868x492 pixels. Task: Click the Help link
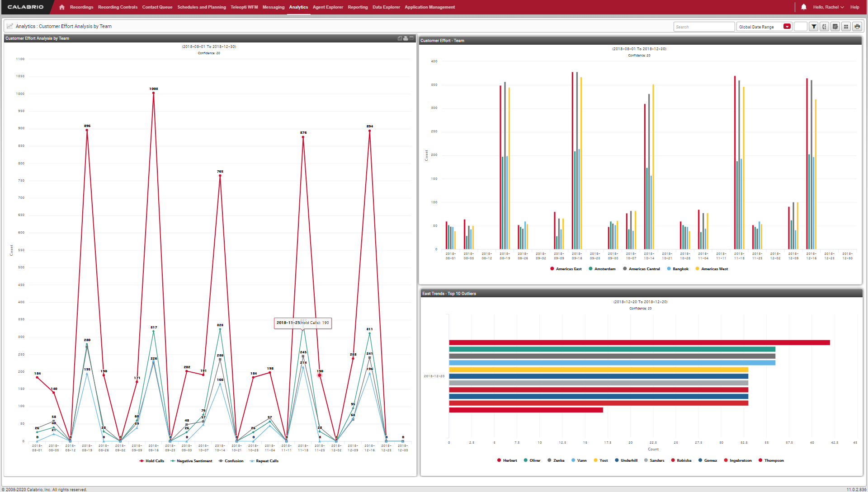point(854,7)
